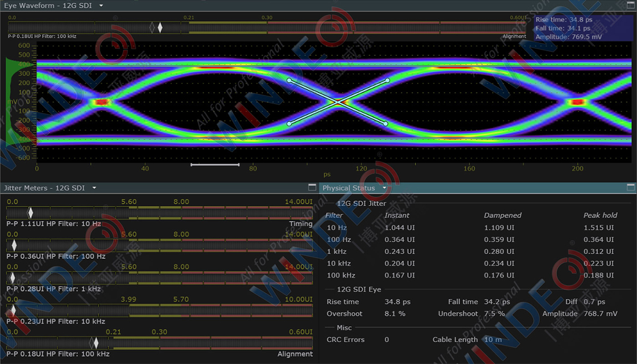
Task: Click the Cable Length 10 m value
Action: tap(493, 340)
